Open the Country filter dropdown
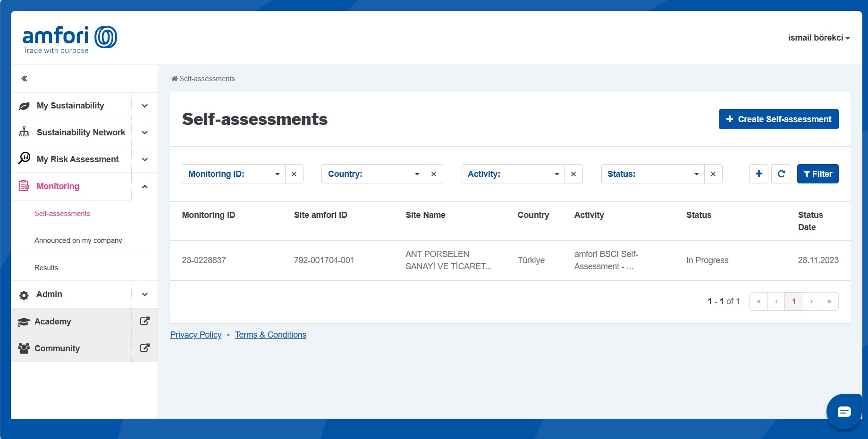Viewport: 868px width, 439px height. point(373,174)
